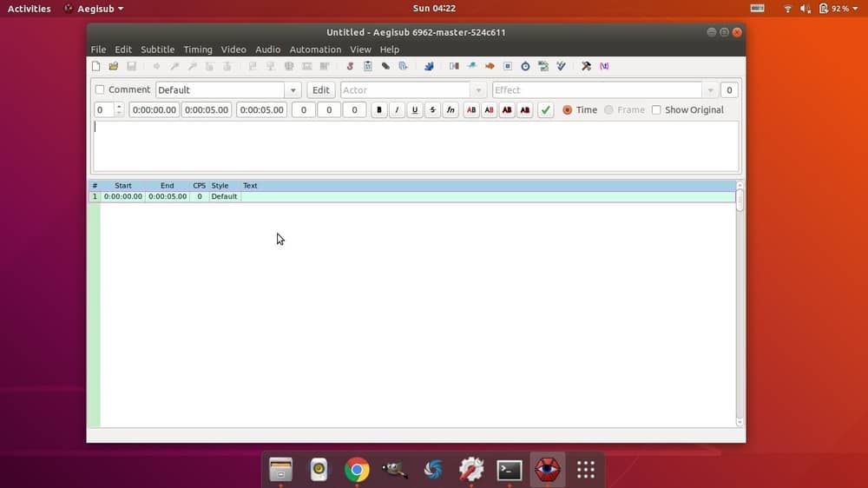Screen dimensions: 868x488
Task: Select subtitle row 1 in the grid
Action: coord(411,196)
